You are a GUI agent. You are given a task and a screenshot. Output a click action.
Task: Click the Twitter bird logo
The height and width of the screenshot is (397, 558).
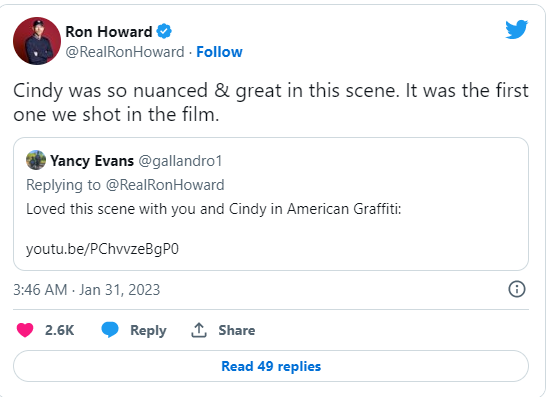[x=516, y=29]
